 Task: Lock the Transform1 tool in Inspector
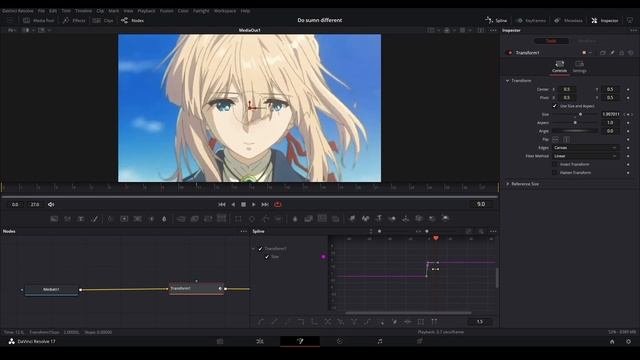coord(622,53)
